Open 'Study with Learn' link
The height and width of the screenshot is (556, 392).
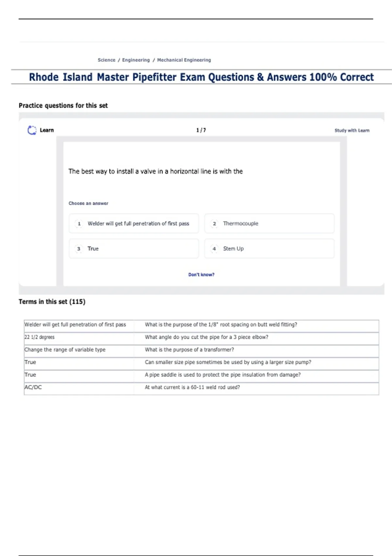point(352,130)
